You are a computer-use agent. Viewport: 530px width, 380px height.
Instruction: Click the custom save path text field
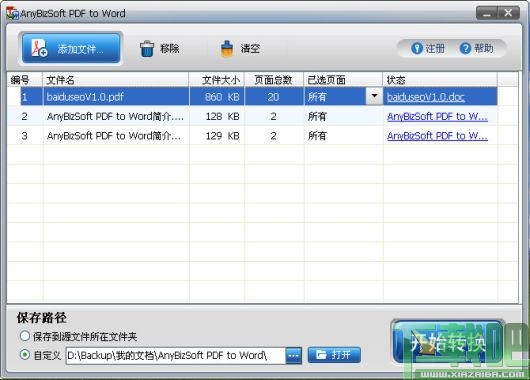176,356
